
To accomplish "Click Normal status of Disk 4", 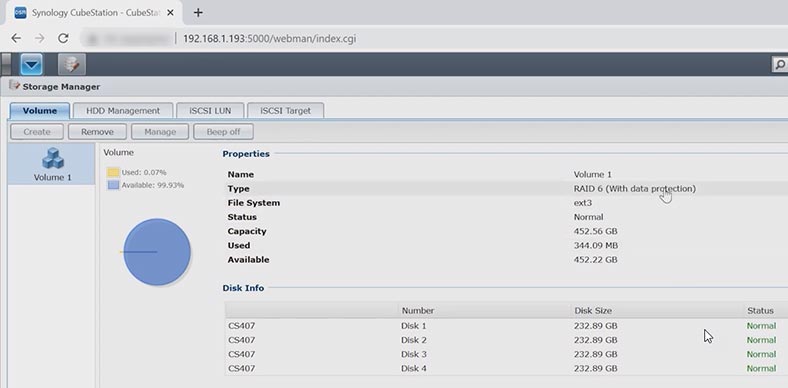I will [x=761, y=368].
